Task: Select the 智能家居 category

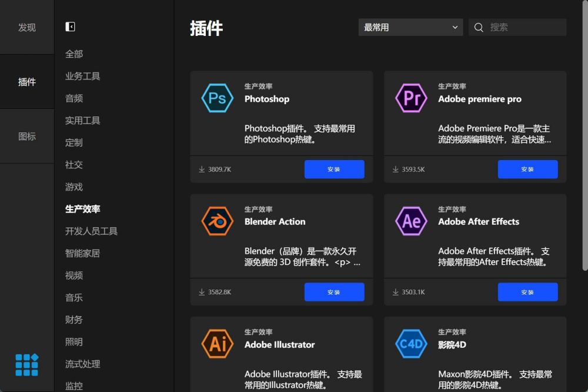Action: coord(82,254)
